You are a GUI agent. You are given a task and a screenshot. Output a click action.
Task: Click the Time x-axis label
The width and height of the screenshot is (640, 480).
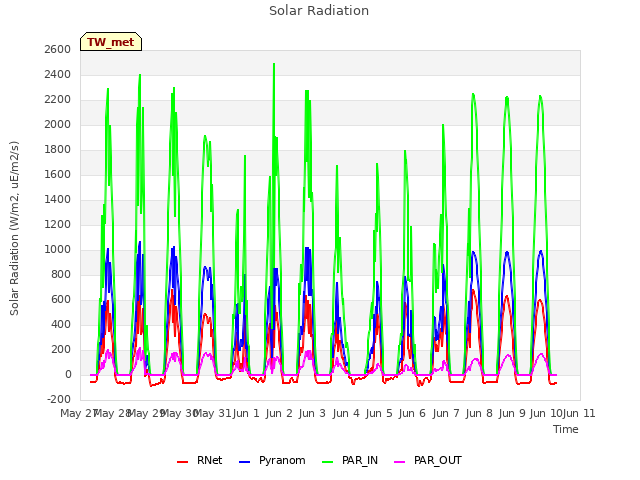tap(566, 429)
